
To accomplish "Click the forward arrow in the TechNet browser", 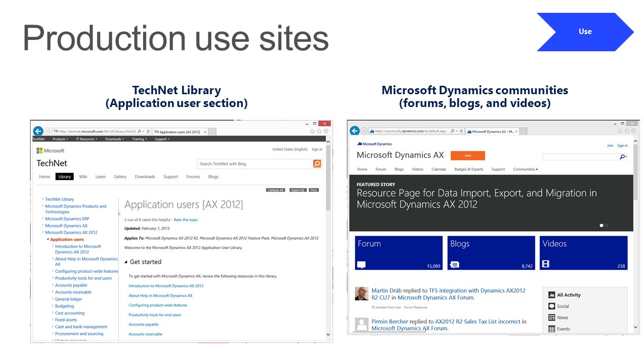I will coord(48,131).
